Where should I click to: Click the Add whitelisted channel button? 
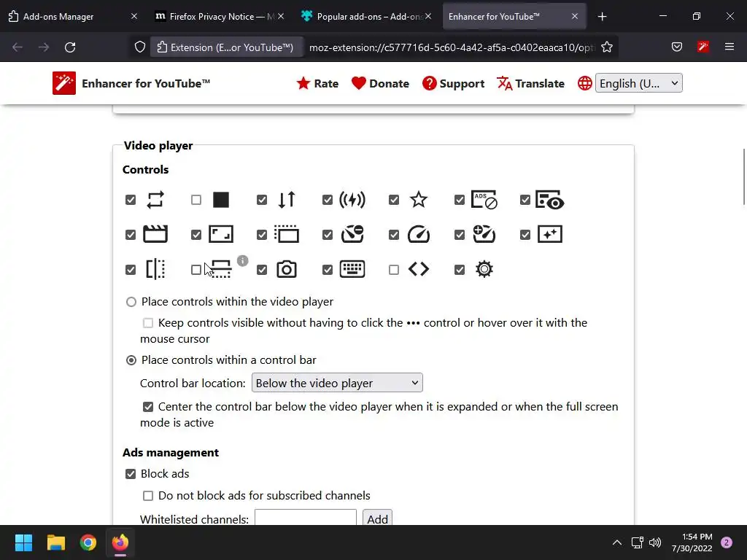(x=377, y=518)
